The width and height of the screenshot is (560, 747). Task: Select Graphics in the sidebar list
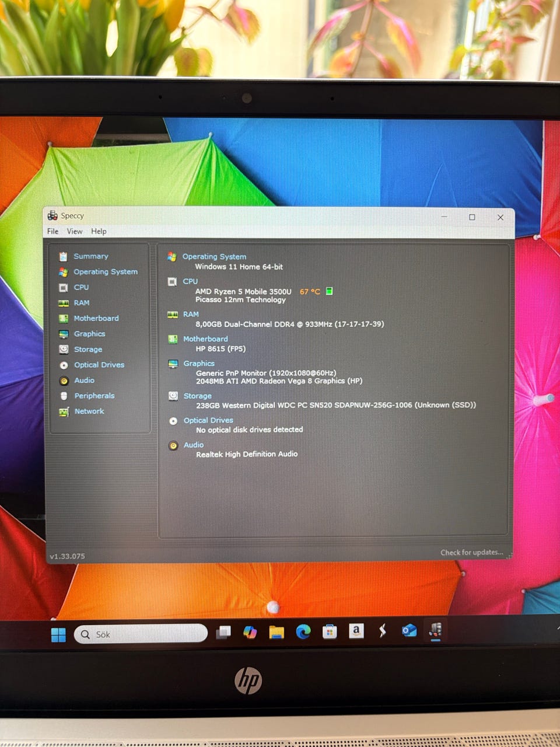click(89, 334)
